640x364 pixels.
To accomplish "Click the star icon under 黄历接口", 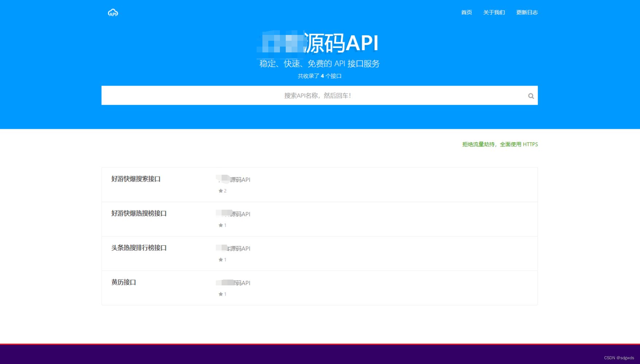I will [x=221, y=294].
